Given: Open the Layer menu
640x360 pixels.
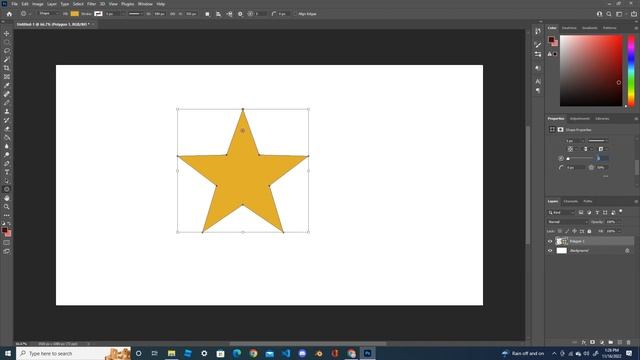Looking at the screenshot, I should [52, 4].
